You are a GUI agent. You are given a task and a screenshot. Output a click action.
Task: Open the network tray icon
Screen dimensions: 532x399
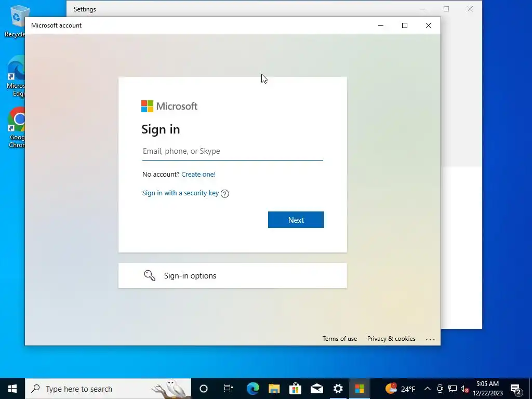click(x=453, y=389)
